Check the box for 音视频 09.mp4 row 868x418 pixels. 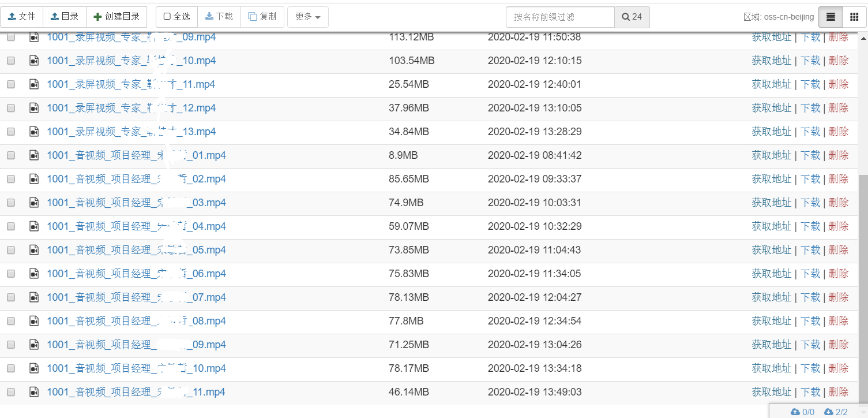tap(11, 345)
